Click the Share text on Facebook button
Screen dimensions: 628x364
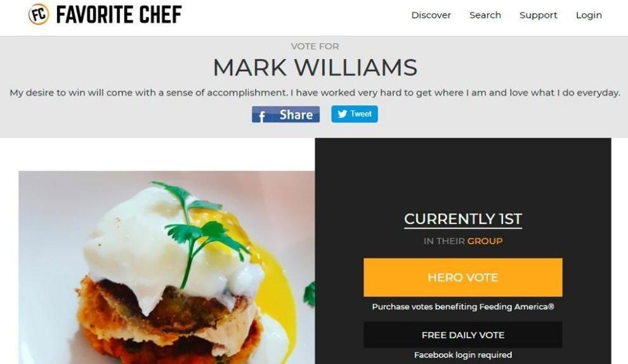click(x=296, y=115)
